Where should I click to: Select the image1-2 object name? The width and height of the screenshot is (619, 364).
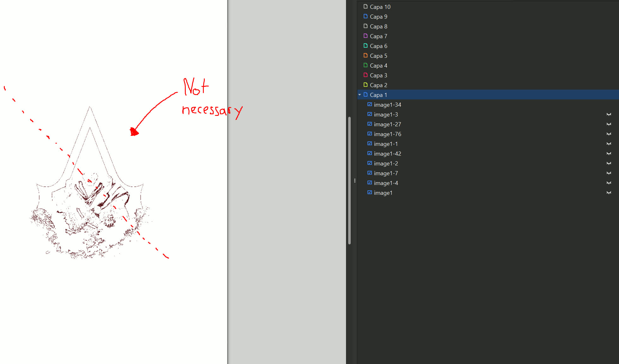tap(386, 163)
